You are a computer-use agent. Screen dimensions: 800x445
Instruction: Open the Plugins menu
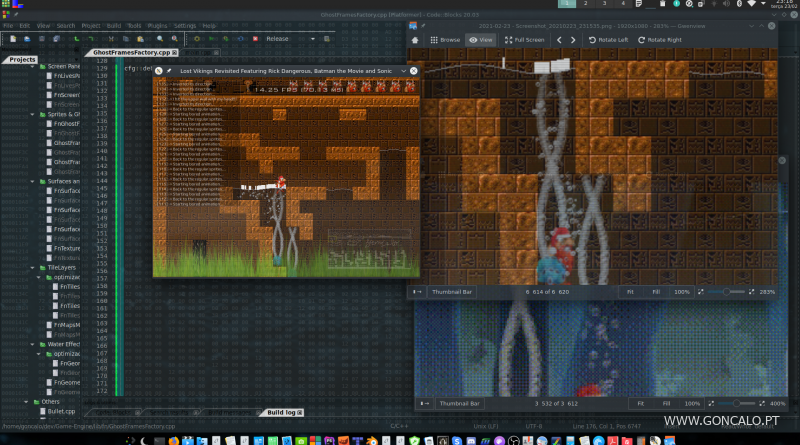[156, 25]
